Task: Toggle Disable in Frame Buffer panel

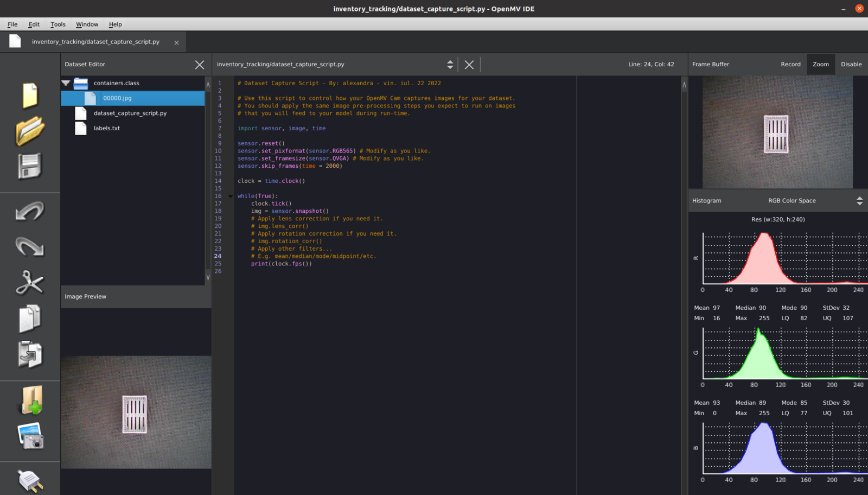Action: (x=851, y=64)
